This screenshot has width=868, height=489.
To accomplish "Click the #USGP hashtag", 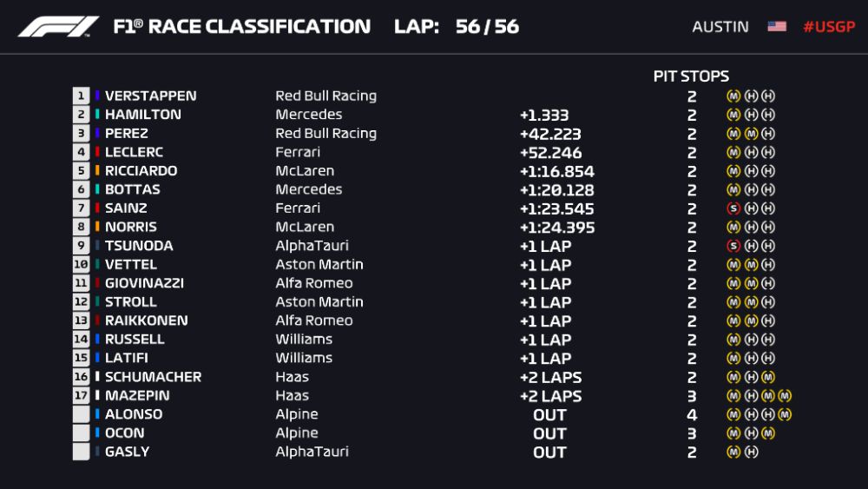I will tap(829, 26).
